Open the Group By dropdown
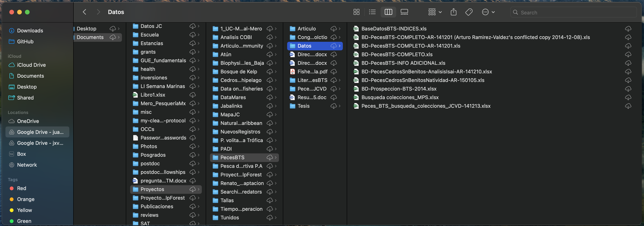The image size is (644, 226). (435, 12)
